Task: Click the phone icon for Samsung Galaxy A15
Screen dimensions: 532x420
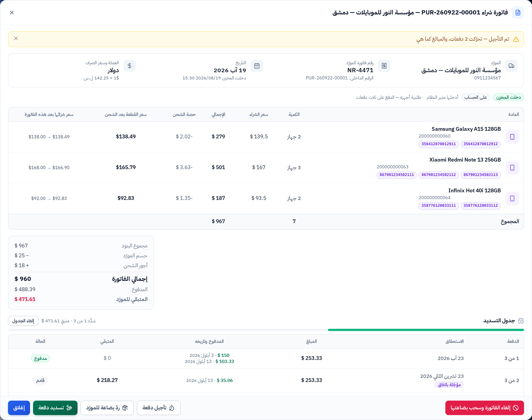Action: coord(512,137)
